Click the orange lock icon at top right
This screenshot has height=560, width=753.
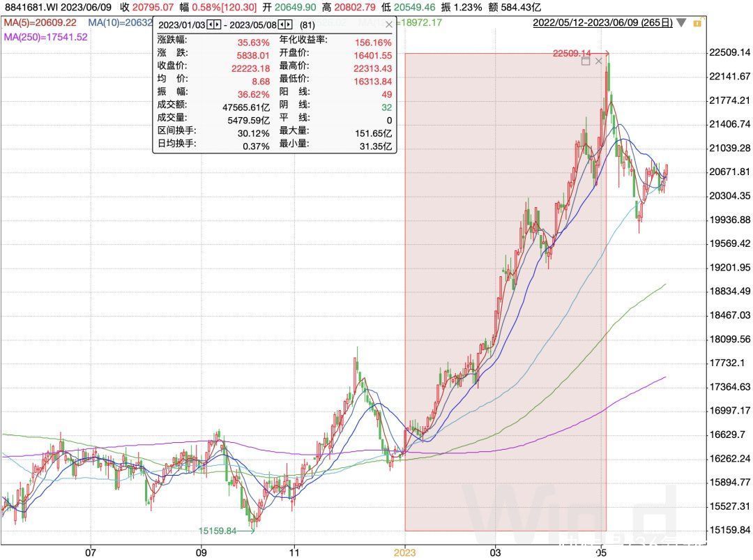click(x=697, y=22)
